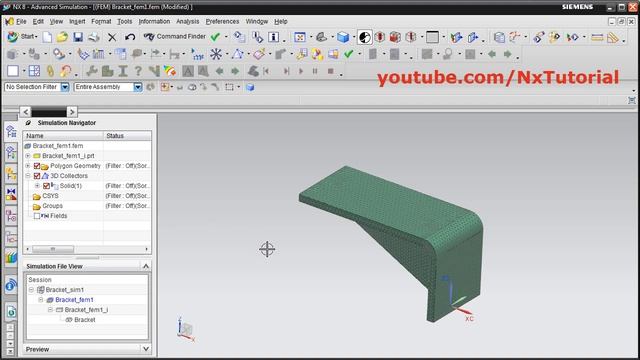
Task: Collapse the Bracket_fem1 session node
Action: click(x=41, y=300)
